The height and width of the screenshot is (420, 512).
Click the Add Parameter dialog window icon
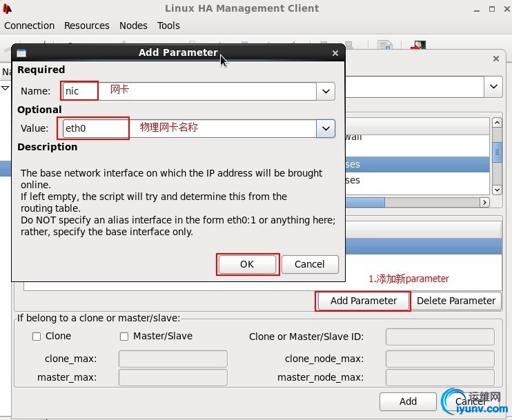21,53
